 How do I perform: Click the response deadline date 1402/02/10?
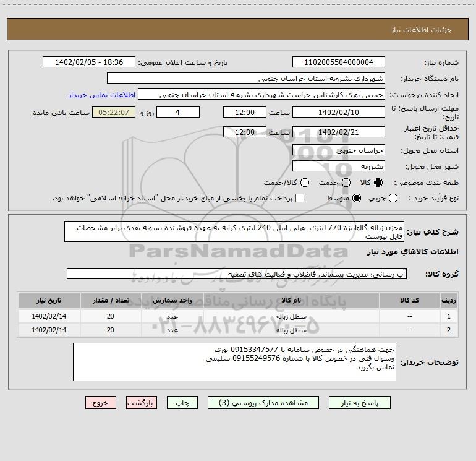[x=339, y=112]
